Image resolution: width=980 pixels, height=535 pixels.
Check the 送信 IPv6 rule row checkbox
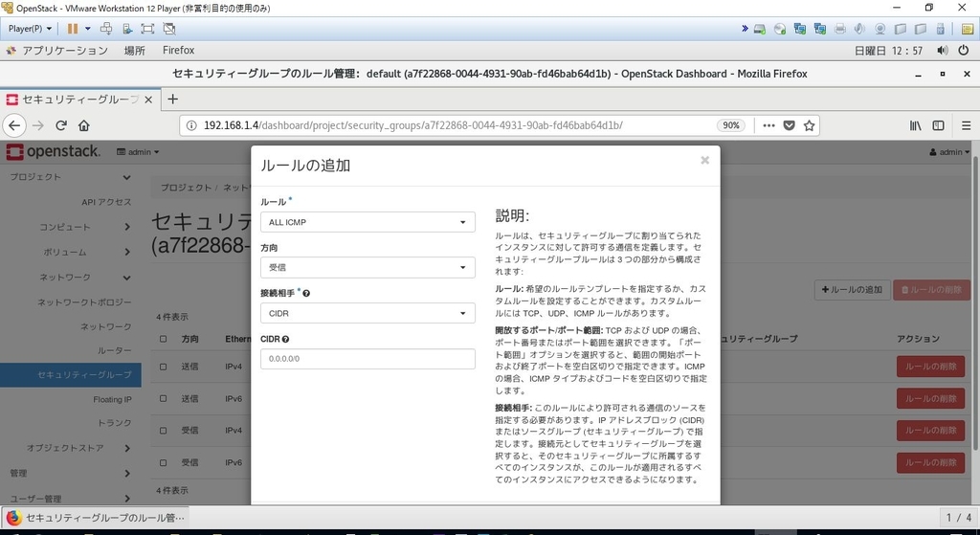click(x=163, y=399)
